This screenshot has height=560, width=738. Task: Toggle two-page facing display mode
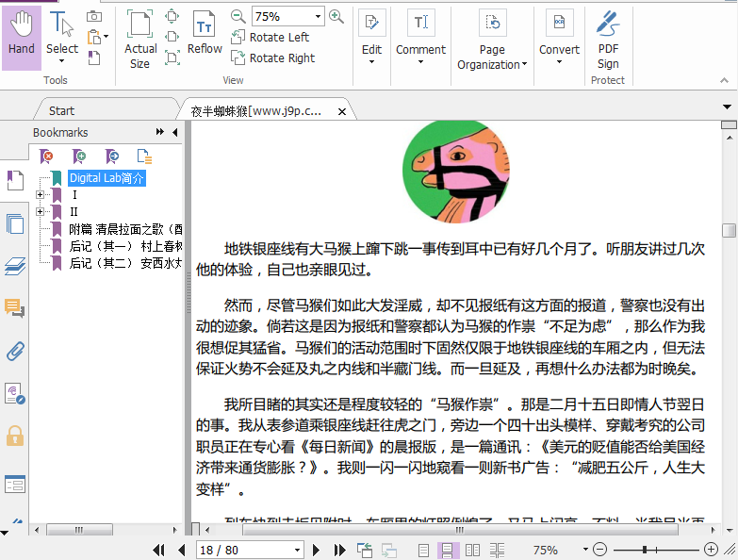pyautogui.click(x=471, y=550)
